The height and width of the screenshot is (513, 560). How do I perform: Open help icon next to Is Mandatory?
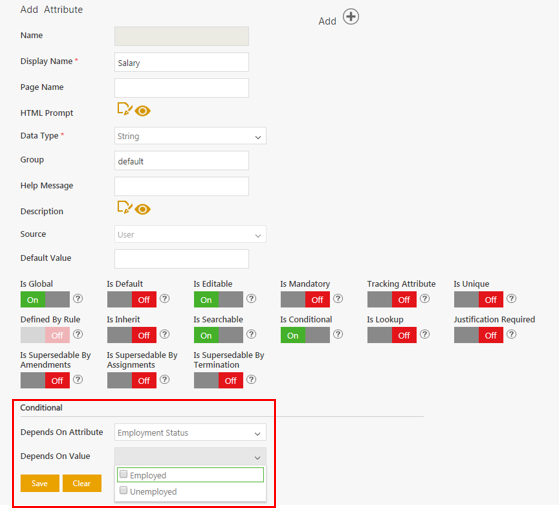[338, 298]
